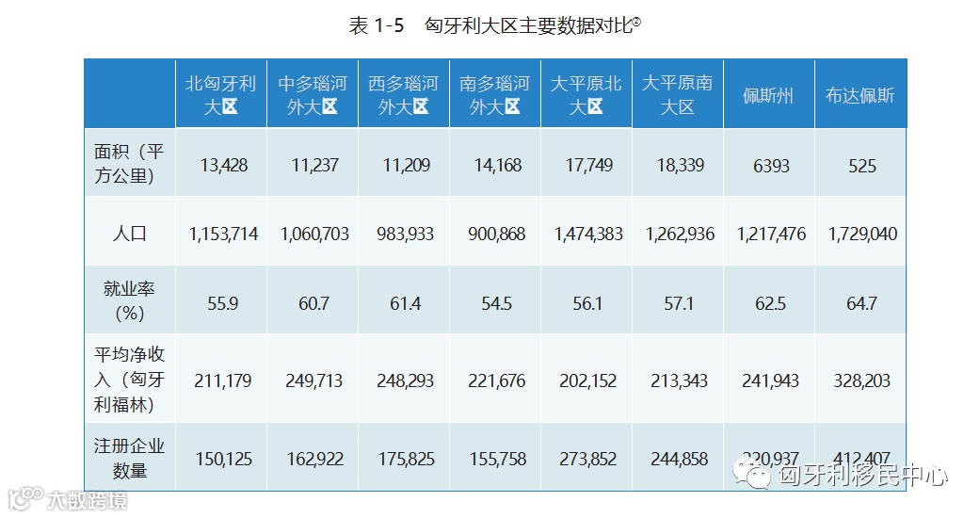Screen dimensions: 980x518
Task: Select the 就业率(%) row label
Action: click(129, 301)
